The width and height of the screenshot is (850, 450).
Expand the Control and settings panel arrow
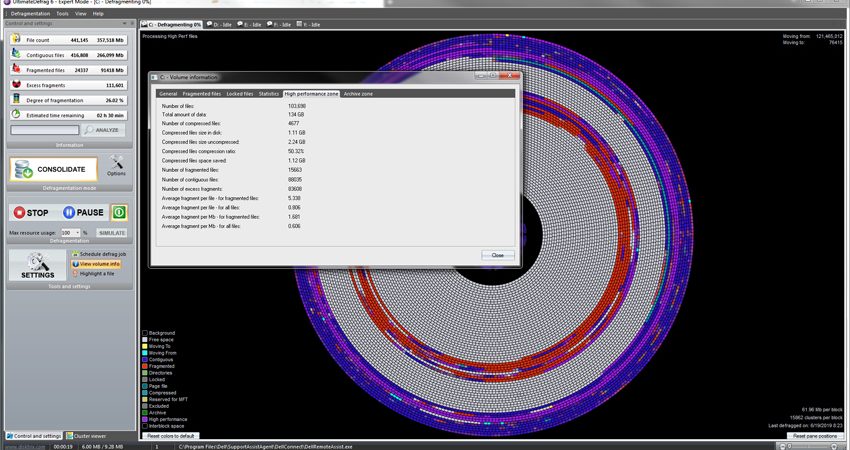(x=124, y=23)
